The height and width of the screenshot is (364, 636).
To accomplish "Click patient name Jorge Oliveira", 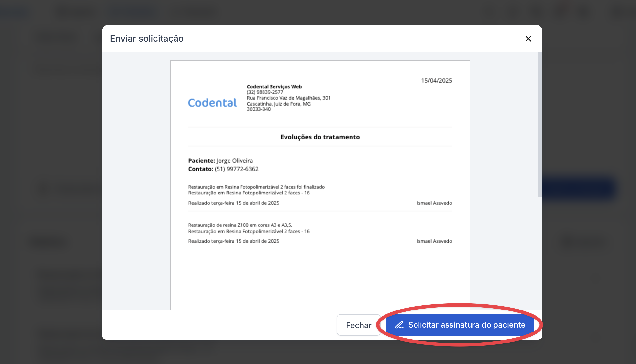I will 234,161.
